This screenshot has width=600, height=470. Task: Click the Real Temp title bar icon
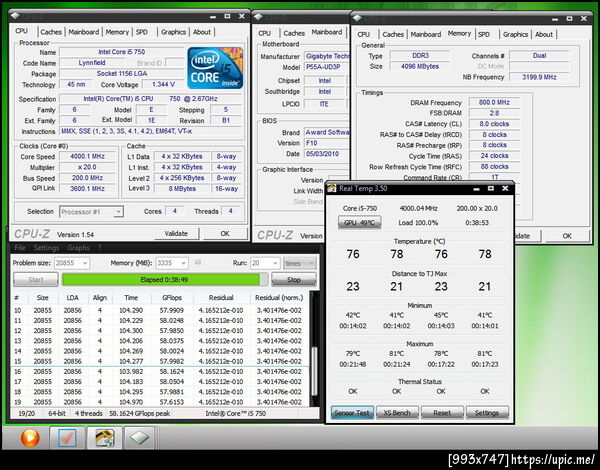point(332,188)
